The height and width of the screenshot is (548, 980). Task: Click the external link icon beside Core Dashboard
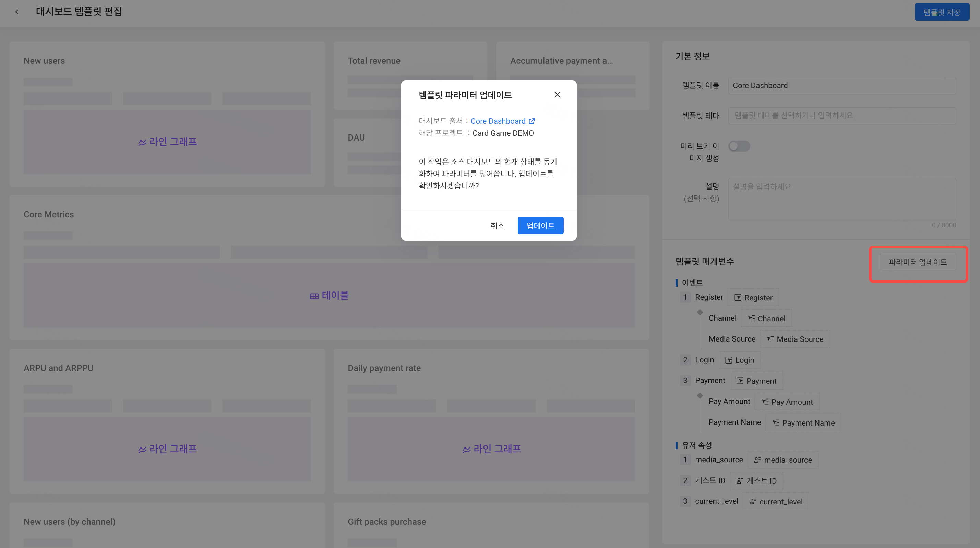(x=532, y=121)
